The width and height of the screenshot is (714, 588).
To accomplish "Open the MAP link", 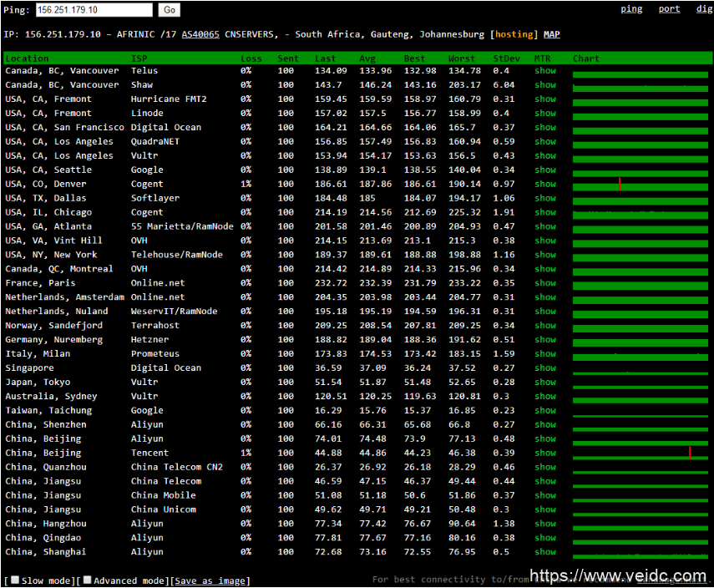I will click(x=552, y=34).
